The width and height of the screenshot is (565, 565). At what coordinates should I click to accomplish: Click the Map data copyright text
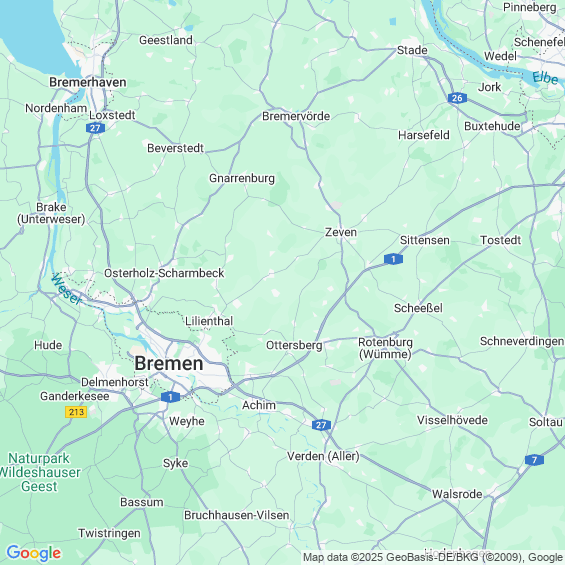[x=433, y=558]
